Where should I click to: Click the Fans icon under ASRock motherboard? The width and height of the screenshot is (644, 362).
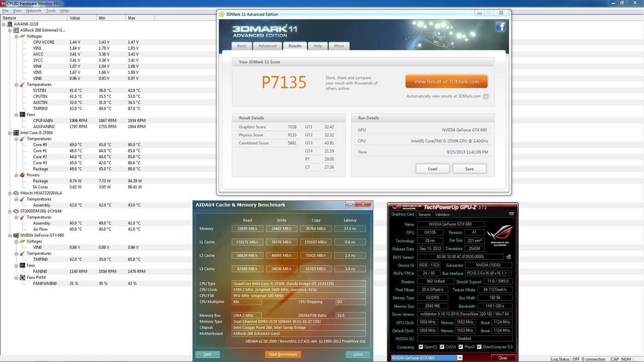[x=22, y=115]
